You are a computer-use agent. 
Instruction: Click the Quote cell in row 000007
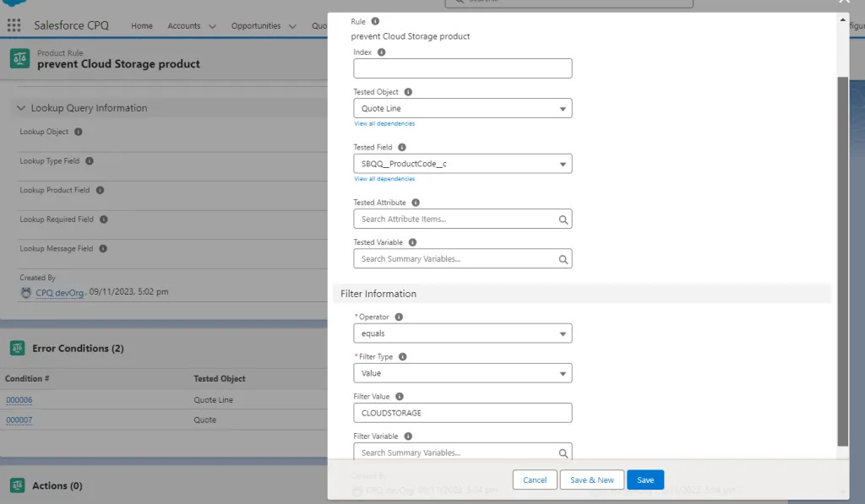[x=204, y=420]
